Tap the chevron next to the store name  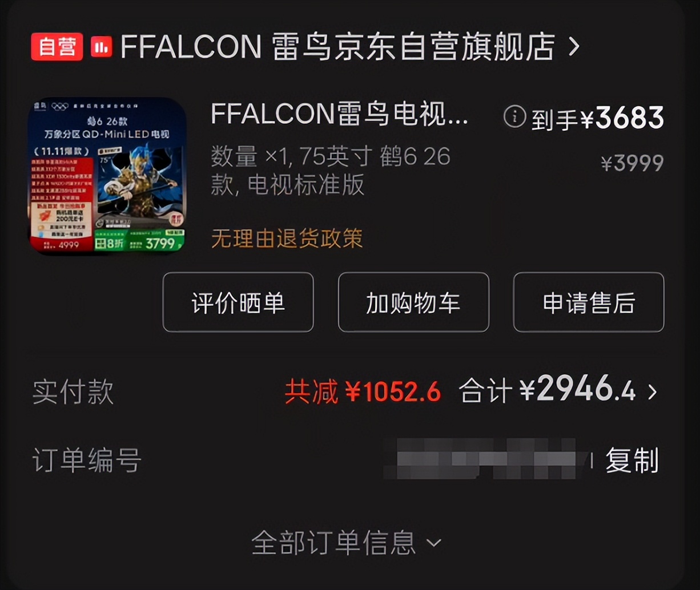pyautogui.click(x=574, y=47)
